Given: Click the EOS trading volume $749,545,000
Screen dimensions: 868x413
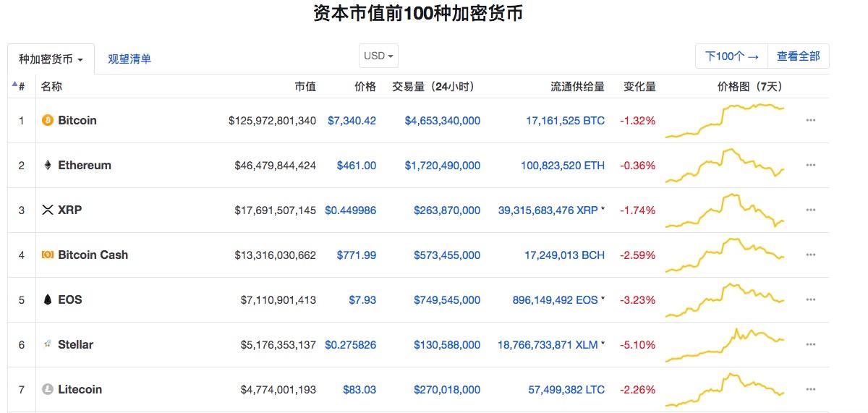Looking at the screenshot, I should coord(446,300).
